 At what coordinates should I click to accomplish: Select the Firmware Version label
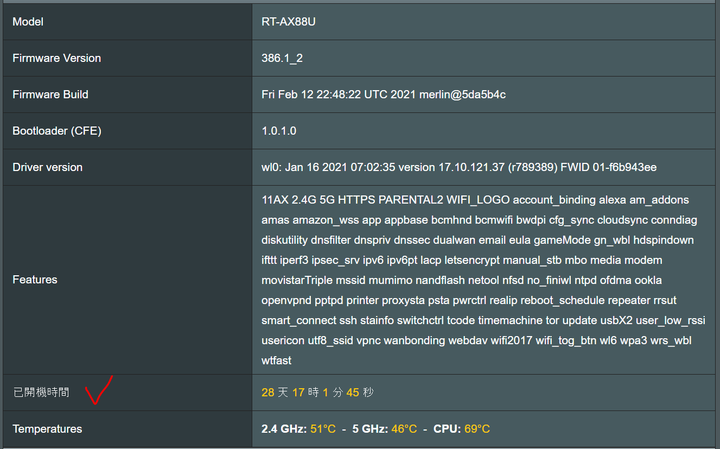[56, 58]
